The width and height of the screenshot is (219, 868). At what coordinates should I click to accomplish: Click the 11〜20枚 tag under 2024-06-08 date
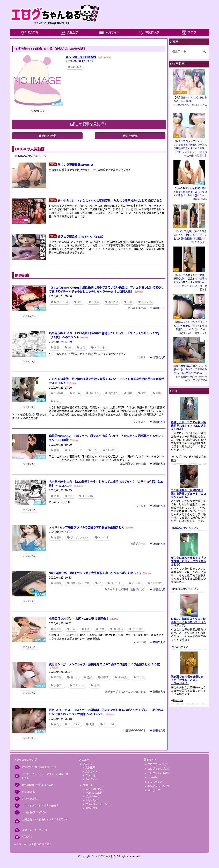75,67
